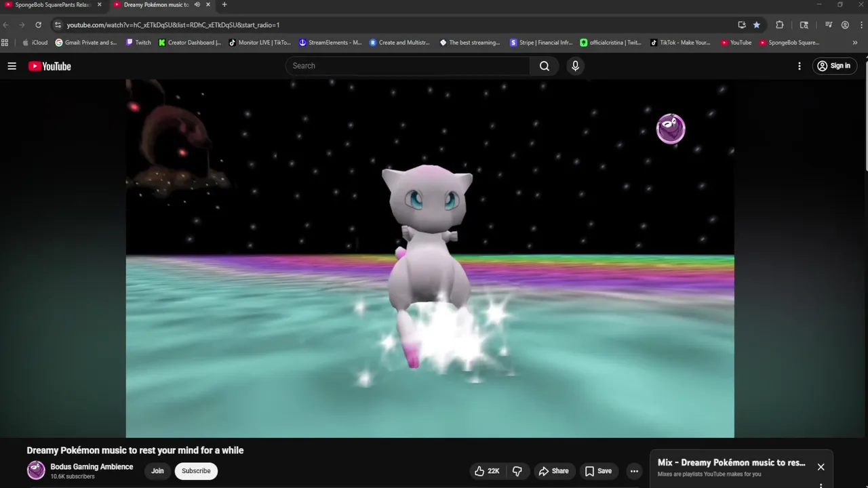Save the video to a playlist
The width and height of the screenshot is (868, 488).
pos(598,471)
